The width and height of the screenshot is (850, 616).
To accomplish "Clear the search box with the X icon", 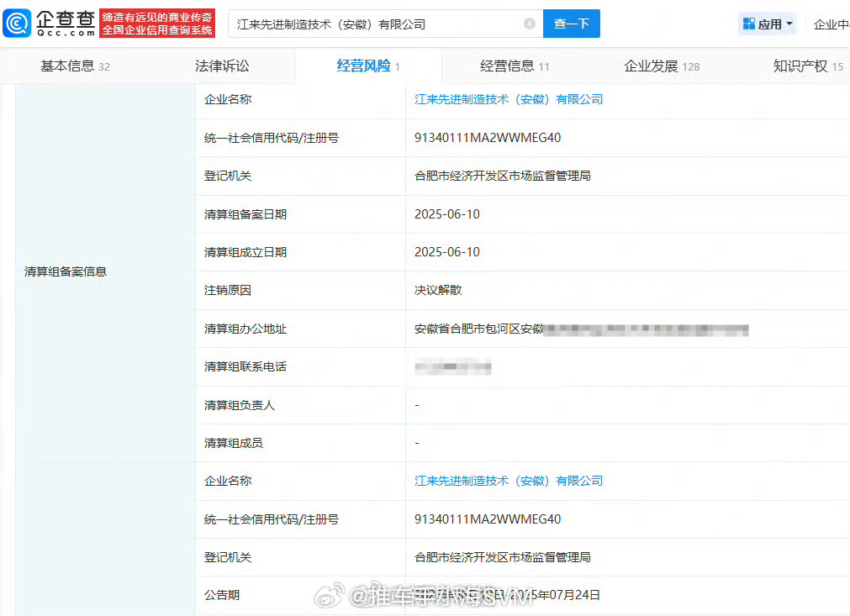I will 530,24.
